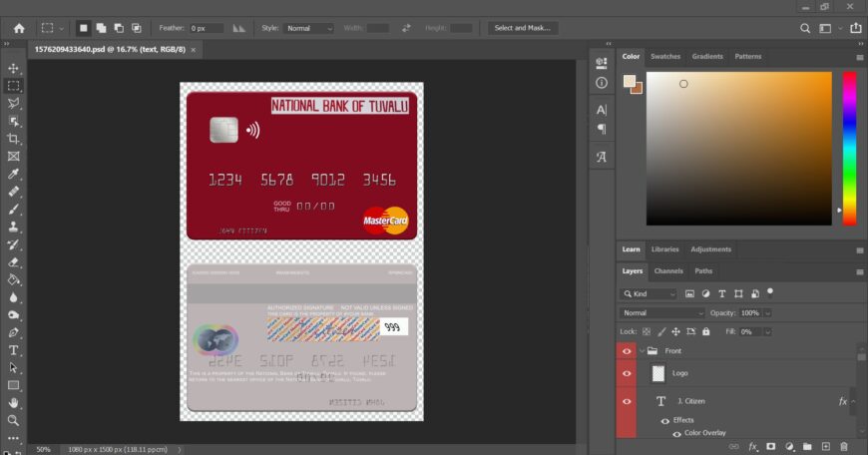Click the Select and Mask button
Image resolution: width=868 pixels, height=455 pixels.
click(522, 28)
